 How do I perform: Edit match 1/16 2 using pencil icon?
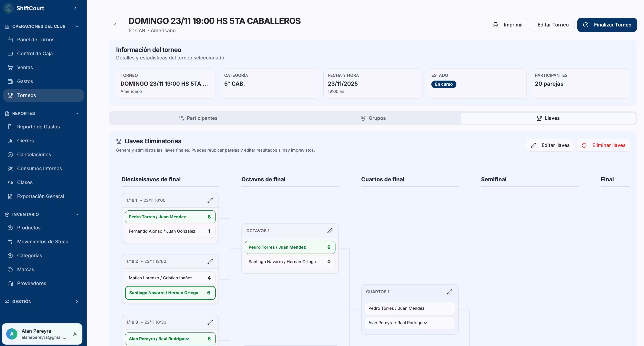(x=210, y=261)
